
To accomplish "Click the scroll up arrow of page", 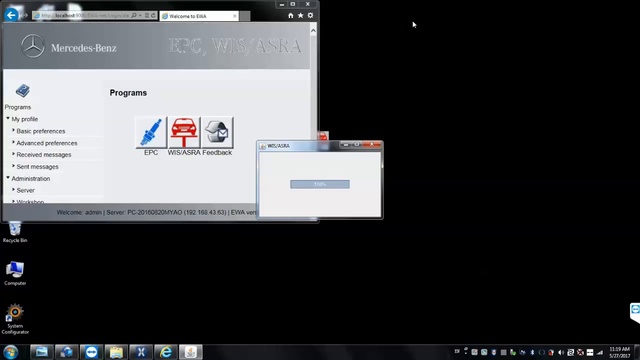I will coord(313,31).
